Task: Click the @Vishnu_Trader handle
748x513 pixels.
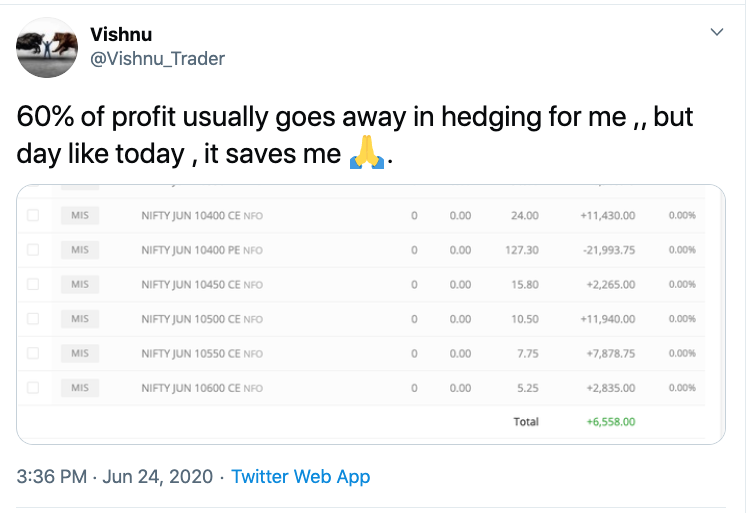Action: pyautogui.click(x=158, y=58)
